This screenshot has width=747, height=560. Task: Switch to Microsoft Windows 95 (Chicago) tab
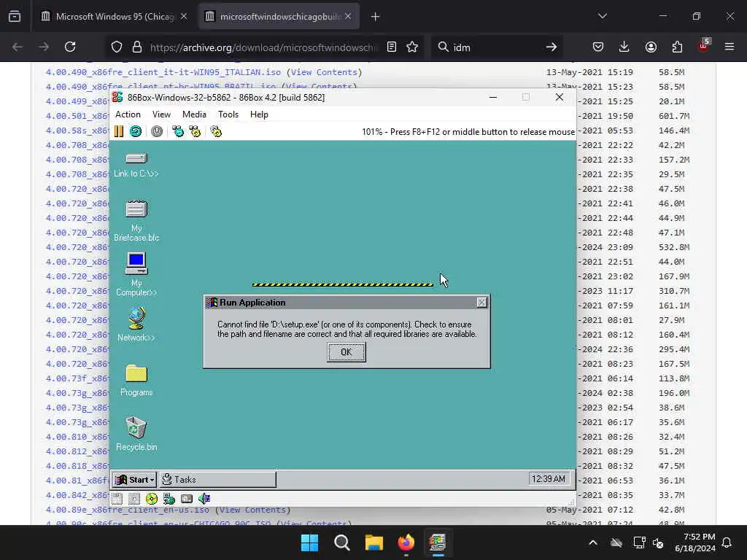(113, 16)
